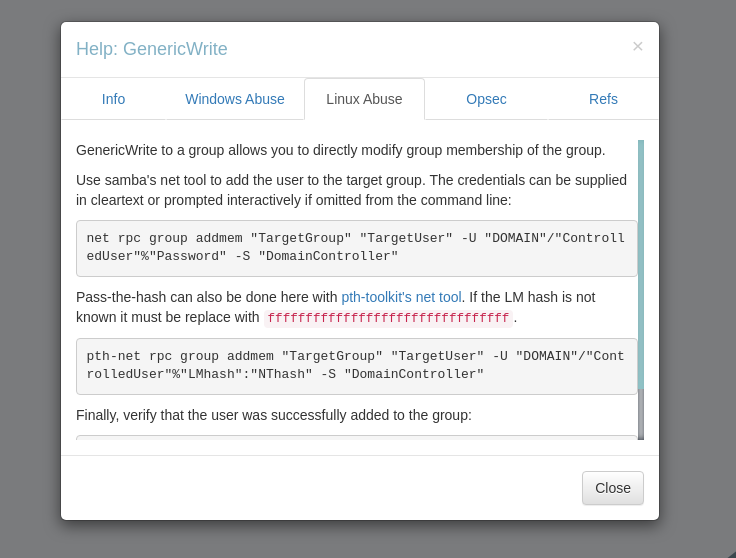Image resolution: width=736 pixels, height=558 pixels.
Task: Select the Linux Abuse tab
Action: coord(364,99)
